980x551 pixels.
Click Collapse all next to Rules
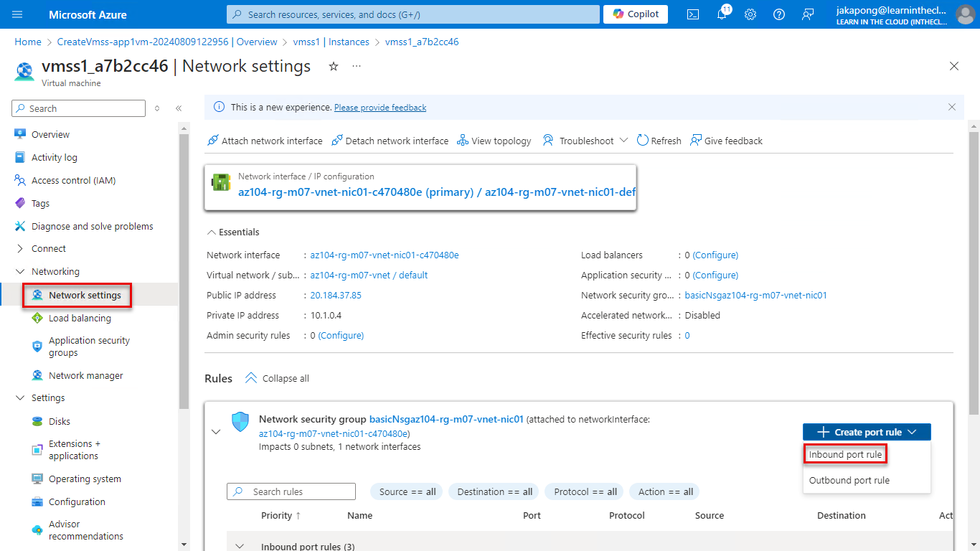pos(277,378)
